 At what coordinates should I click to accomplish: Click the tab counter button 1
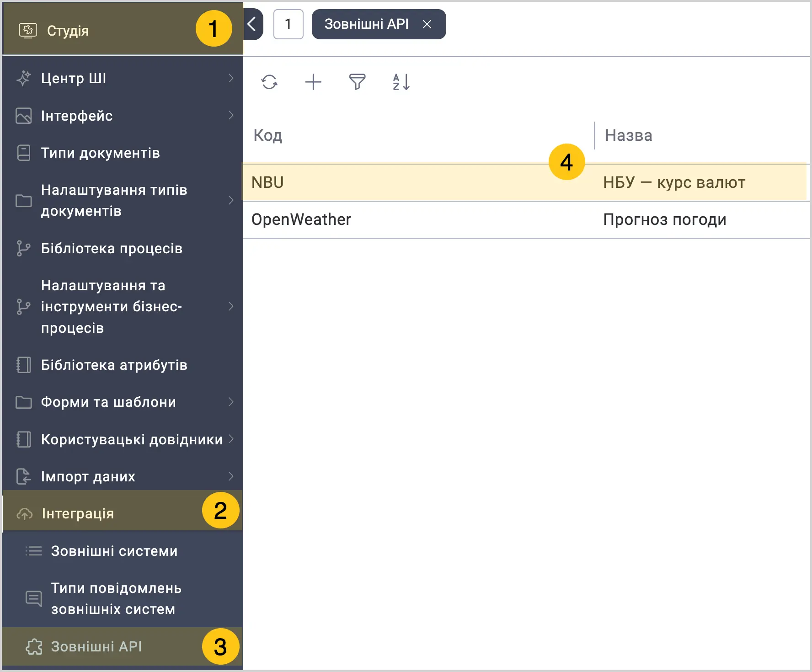click(x=288, y=24)
